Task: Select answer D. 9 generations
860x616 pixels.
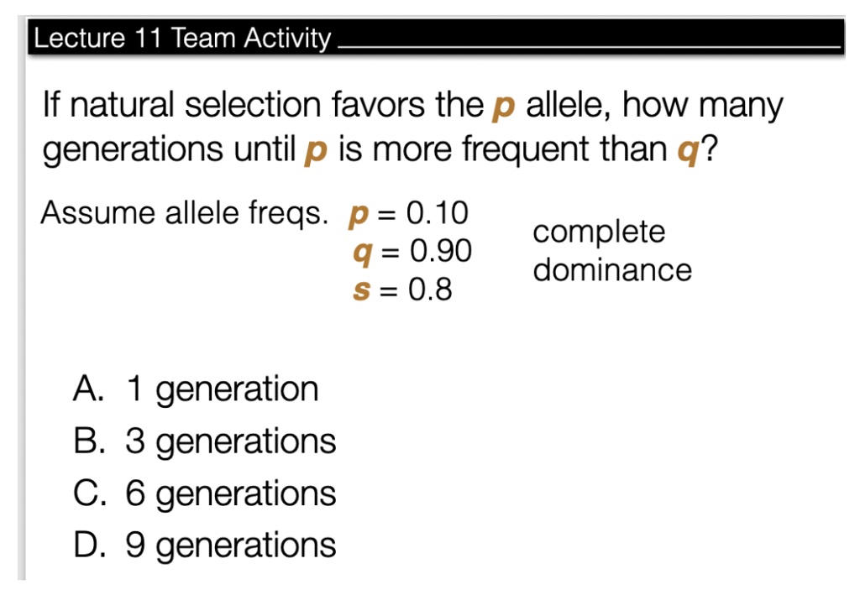Action: (x=204, y=546)
